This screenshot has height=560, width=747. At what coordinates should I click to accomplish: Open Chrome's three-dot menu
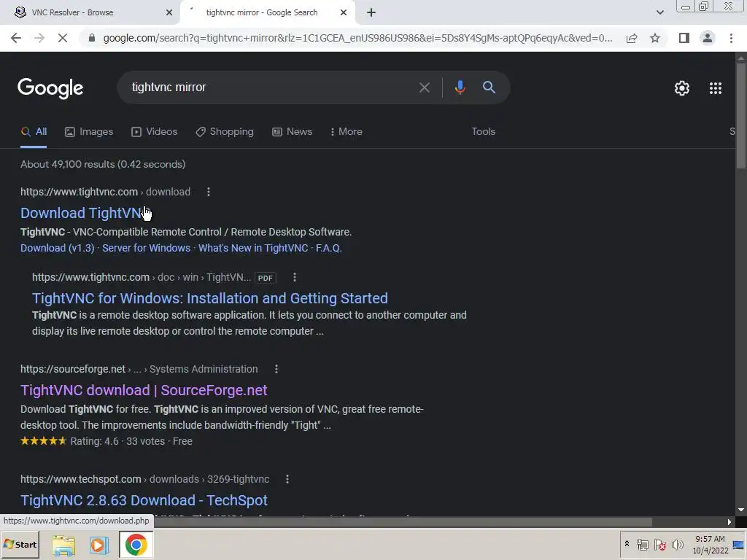click(x=731, y=38)
